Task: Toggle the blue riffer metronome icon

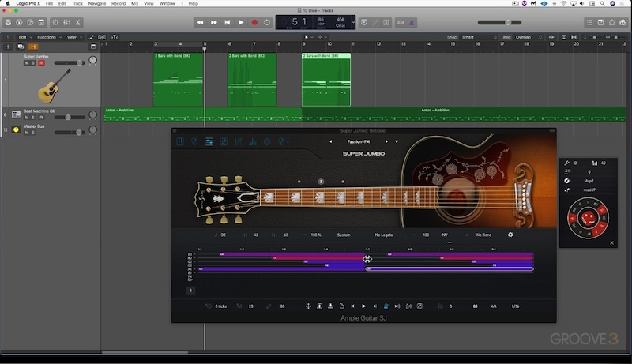Action: [x=386, y=306]
